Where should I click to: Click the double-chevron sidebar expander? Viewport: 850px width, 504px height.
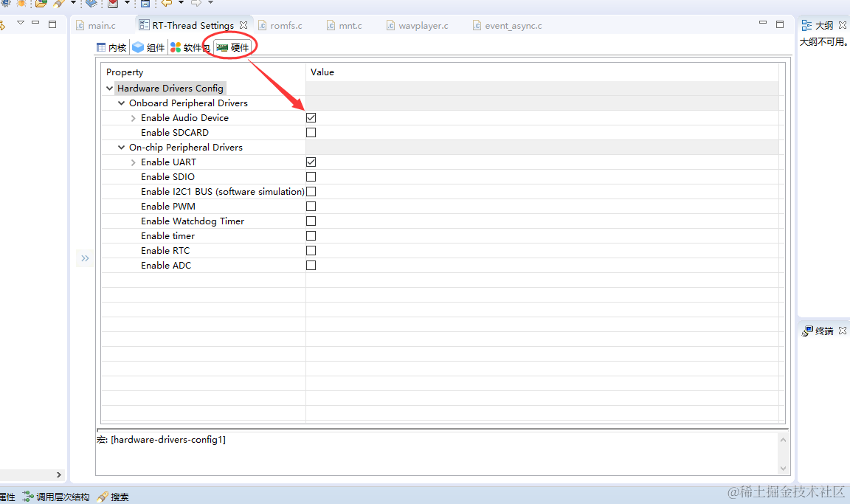point(85,258)
